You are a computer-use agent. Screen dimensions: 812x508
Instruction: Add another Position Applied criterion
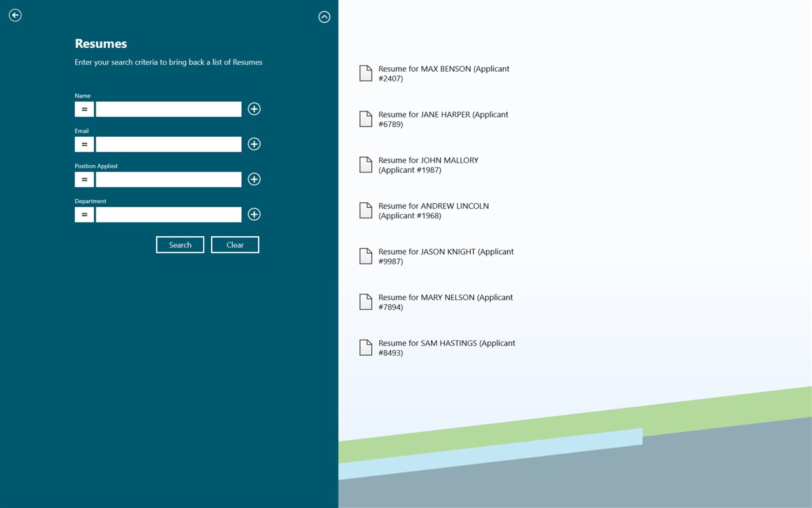coord(253,179)
